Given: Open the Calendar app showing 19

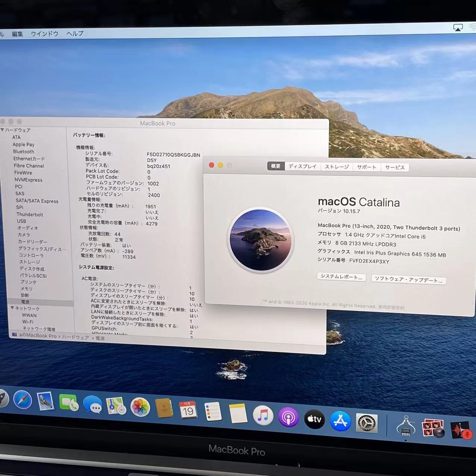Looking at the screenshot, I should [x=188, y=410].
